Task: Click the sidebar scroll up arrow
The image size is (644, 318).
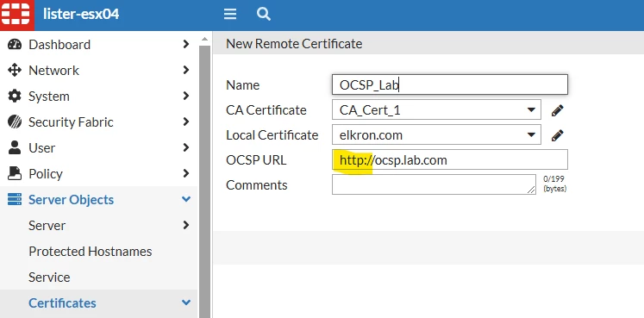Action: (x=204, y=40)
